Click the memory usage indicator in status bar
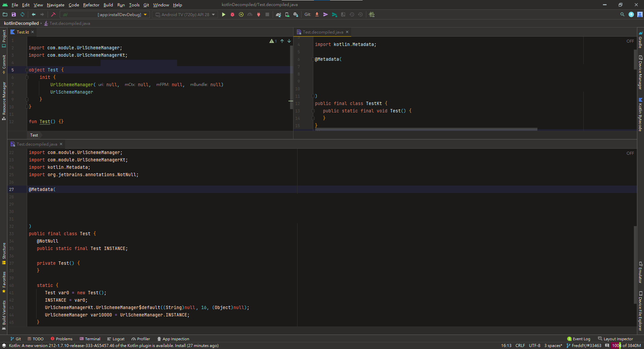Image resolution: width=644 pixels, height=349 pixels. [x=626, y=345]
